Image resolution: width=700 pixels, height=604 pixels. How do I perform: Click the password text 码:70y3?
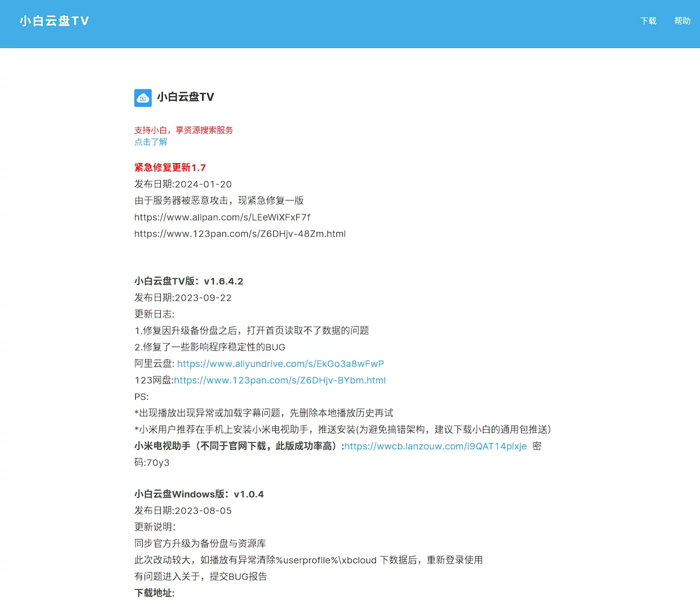152,463
